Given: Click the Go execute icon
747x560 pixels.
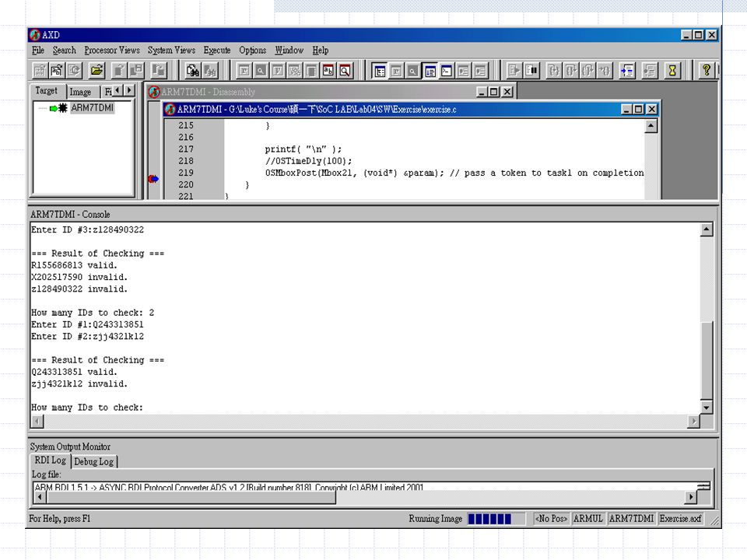Looking at the screenshot, I should (x=514, y=71).
